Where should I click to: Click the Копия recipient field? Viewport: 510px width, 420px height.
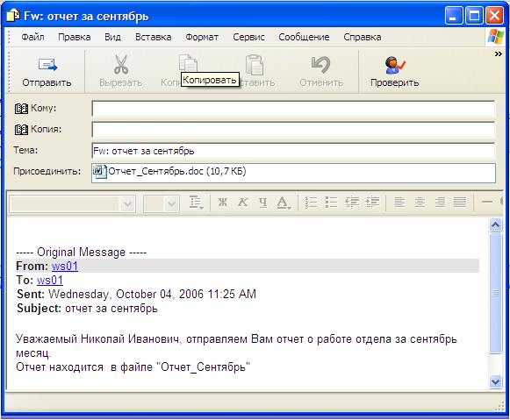pyautogui.click(x=293, y=130)
